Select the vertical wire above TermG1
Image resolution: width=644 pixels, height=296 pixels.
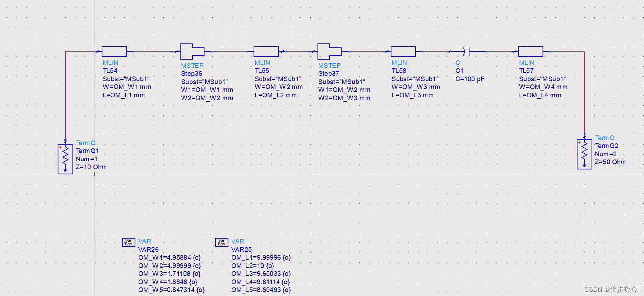(x=65, y=96)
